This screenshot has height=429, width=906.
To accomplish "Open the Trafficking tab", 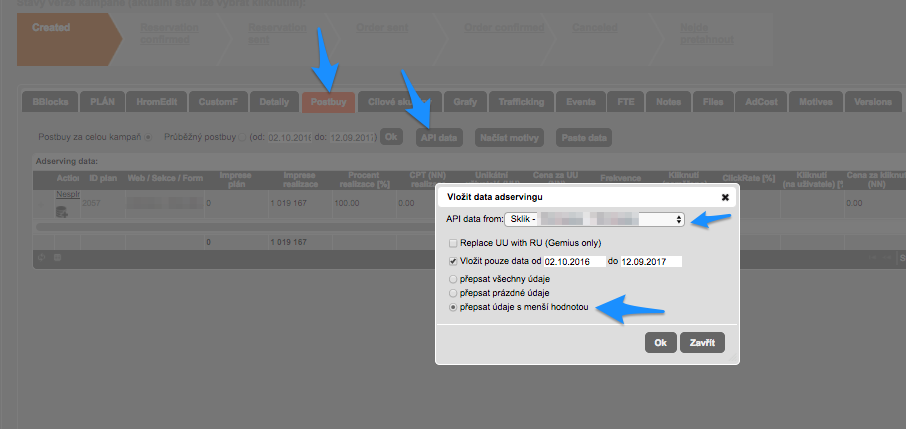I will pos(519,102).
